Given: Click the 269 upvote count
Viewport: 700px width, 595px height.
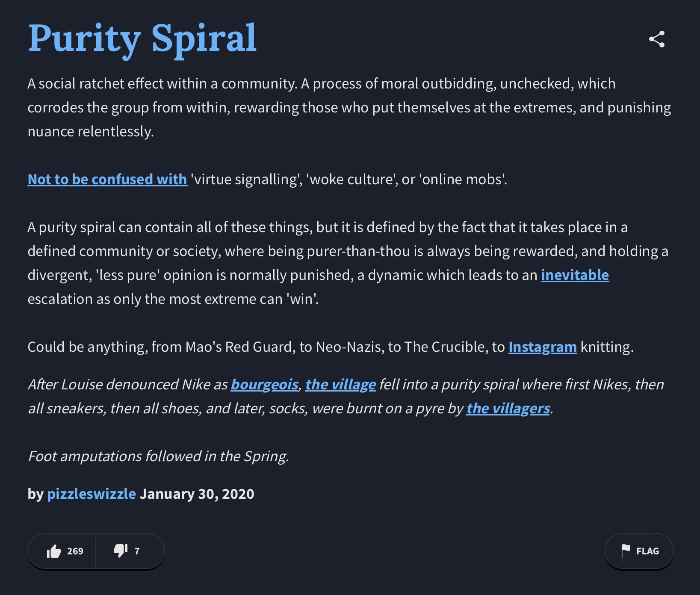Looking at the screenshot, I should [75, 551].
